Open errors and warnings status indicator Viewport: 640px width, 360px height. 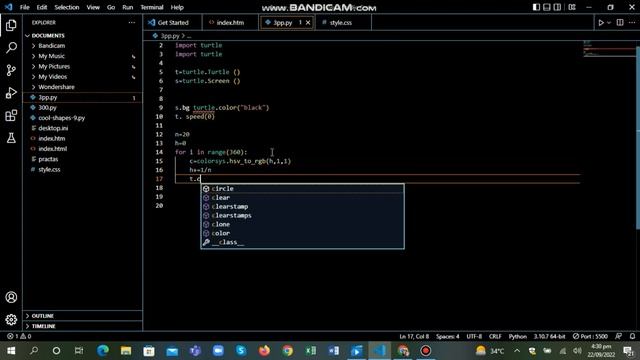(19, 336)
